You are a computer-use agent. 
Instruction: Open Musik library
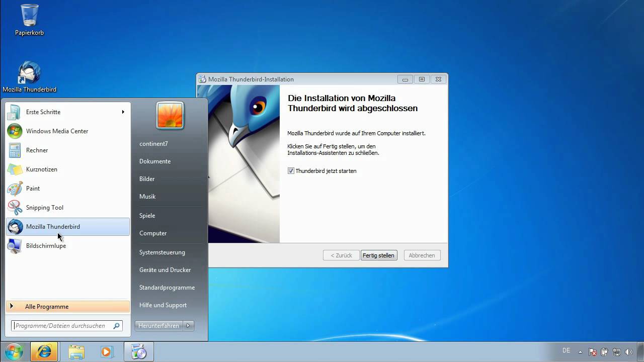pyautogui.click(x=147, y=197)
